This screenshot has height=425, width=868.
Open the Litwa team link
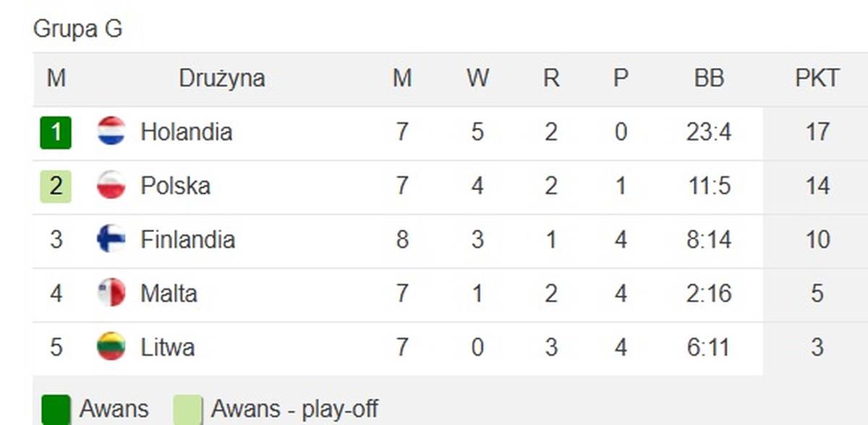(167, 347)
